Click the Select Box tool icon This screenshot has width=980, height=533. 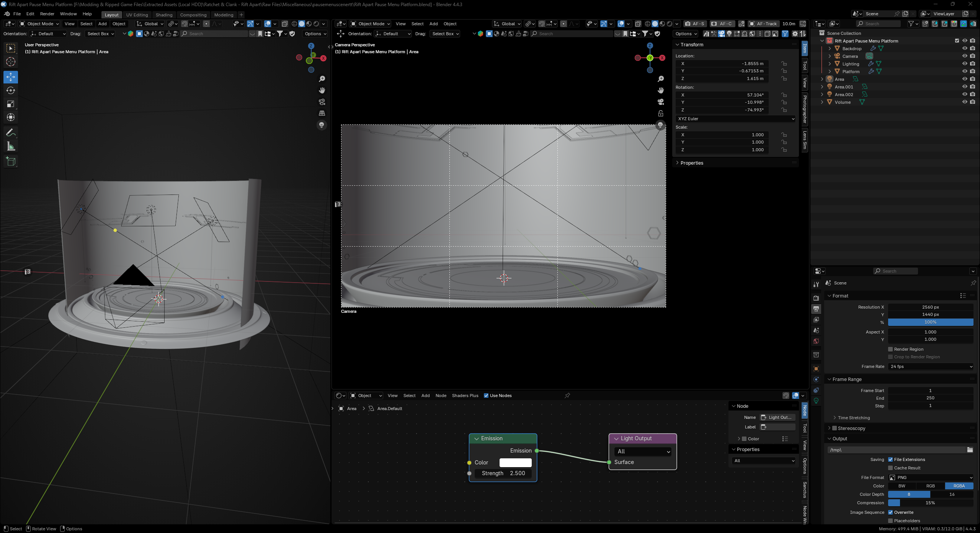click(11, 48)
